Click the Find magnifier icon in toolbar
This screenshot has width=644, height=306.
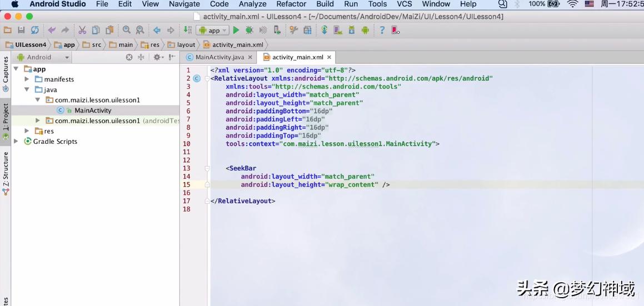click(127, 31)
